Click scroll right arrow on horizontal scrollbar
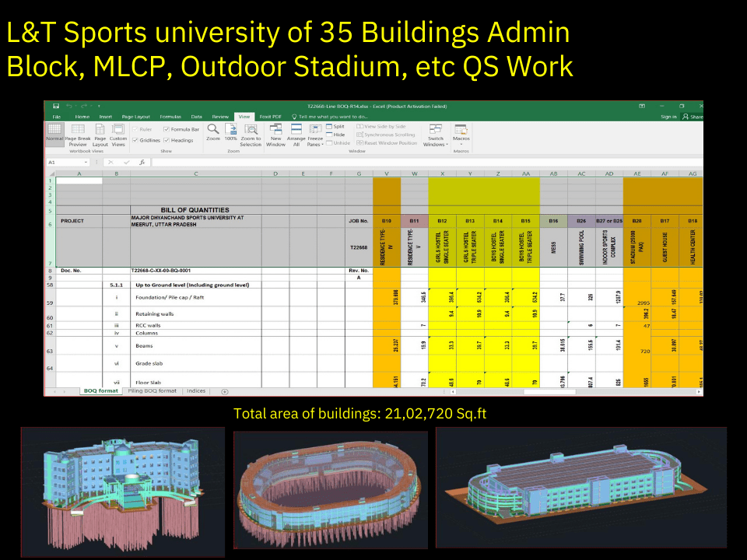Screen dimensions: 747x560 (699, 392)
